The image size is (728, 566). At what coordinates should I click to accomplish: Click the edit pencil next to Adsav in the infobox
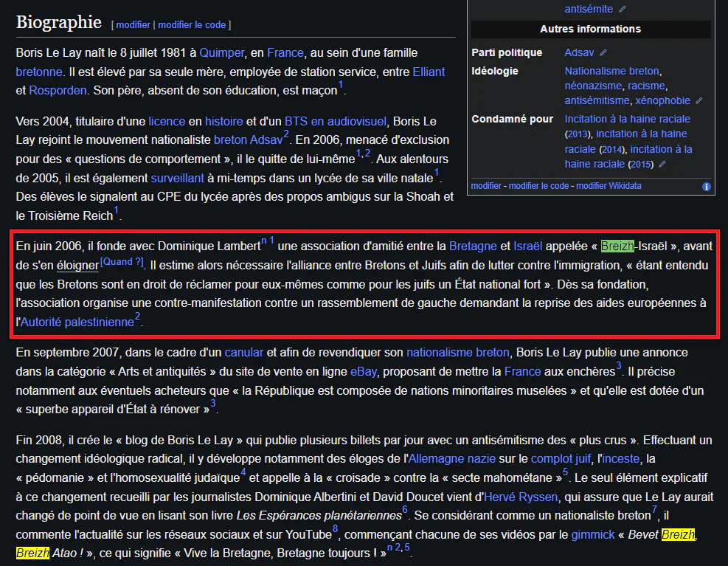(x=603, y=52)
